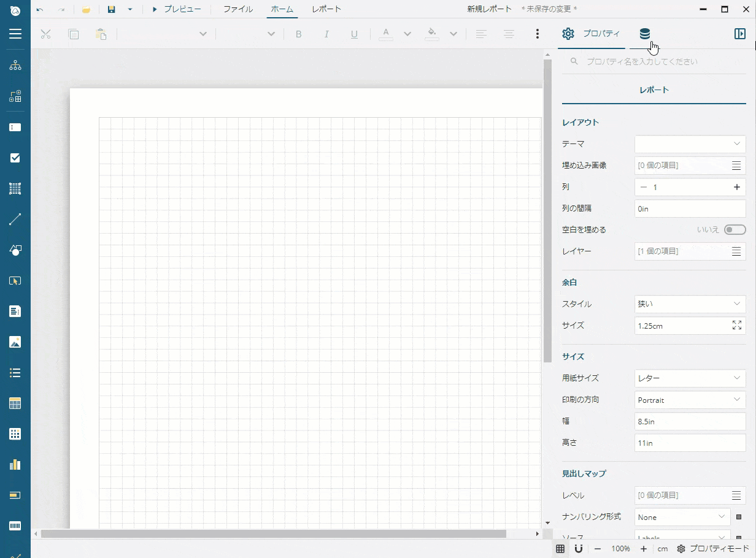Open the text color dropdown arrow

point(407,34)
